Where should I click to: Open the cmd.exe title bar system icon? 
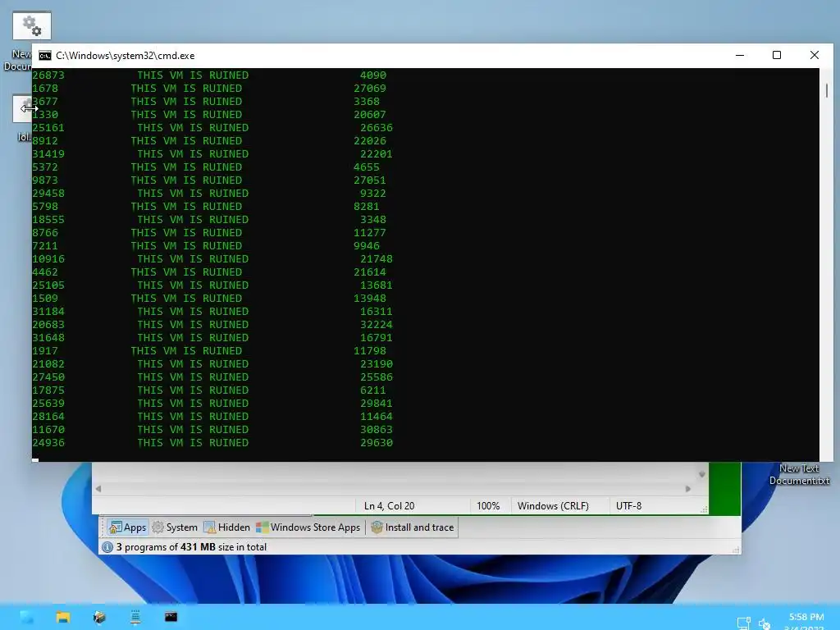point(45,56)
